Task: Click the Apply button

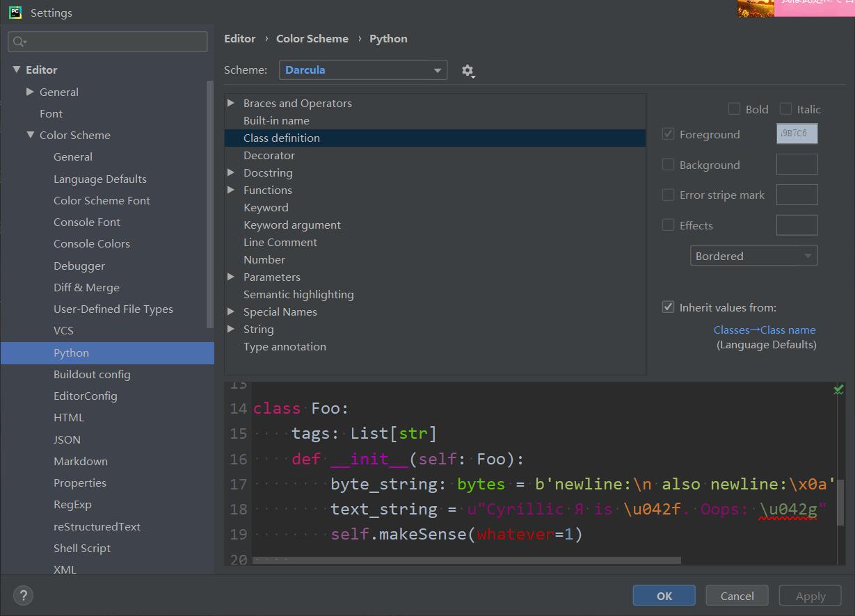Action: coord(810,596)
